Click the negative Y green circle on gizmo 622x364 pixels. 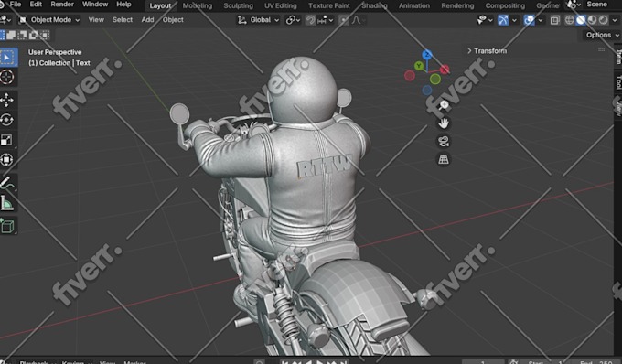pyautogui.click(x=435, y=80)
